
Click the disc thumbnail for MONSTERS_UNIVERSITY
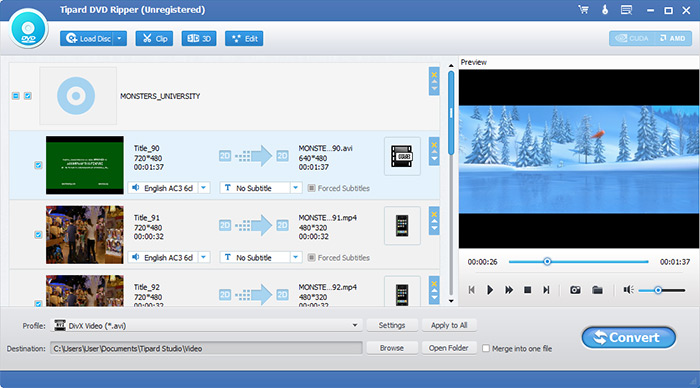point(78,96)
